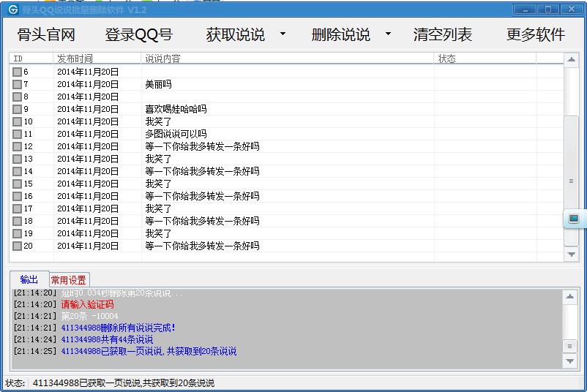This screenshot has height=392, width=587.
Task: Click the 第20条 -10004 log line
Action: (x=89, y=317)
